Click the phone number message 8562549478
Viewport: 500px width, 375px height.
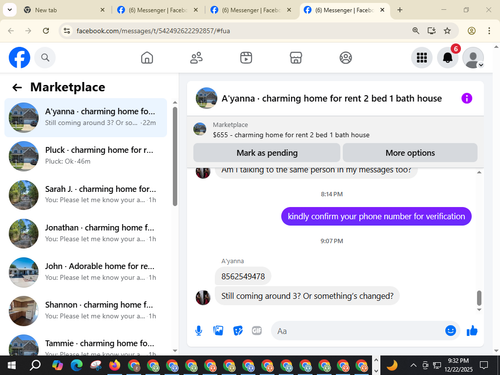click(243, 276)
